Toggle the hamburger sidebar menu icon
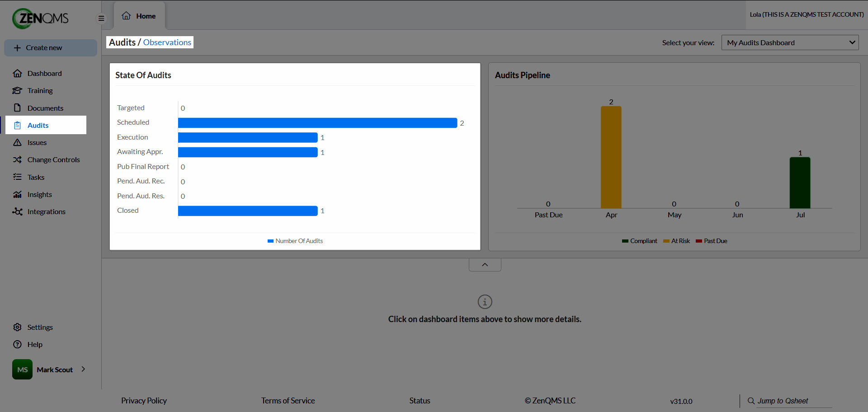 point(101,19)
